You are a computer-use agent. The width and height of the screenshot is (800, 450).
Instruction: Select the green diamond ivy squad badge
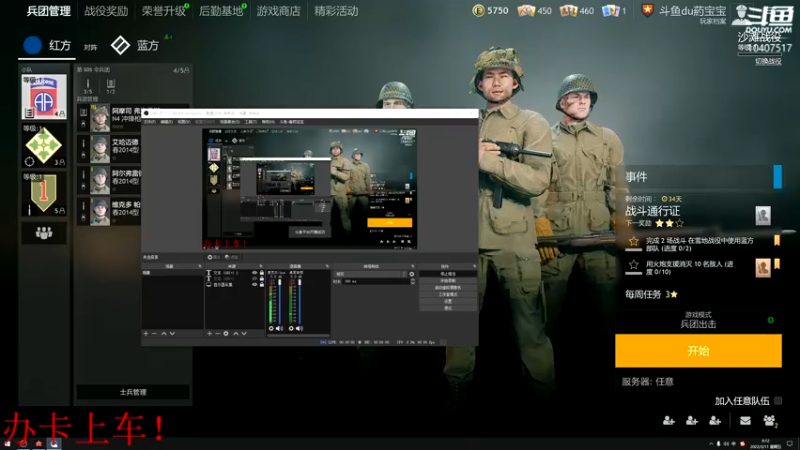coord(44,145)
